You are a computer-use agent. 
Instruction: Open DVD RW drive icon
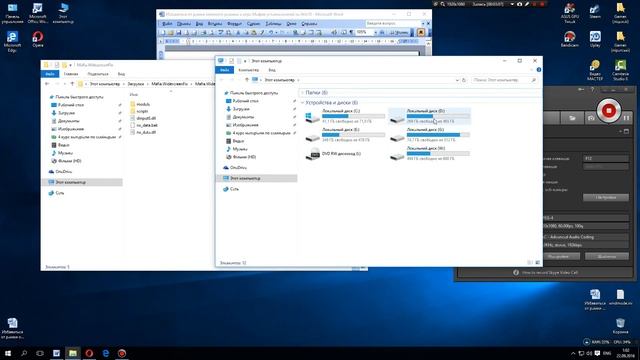313,154
